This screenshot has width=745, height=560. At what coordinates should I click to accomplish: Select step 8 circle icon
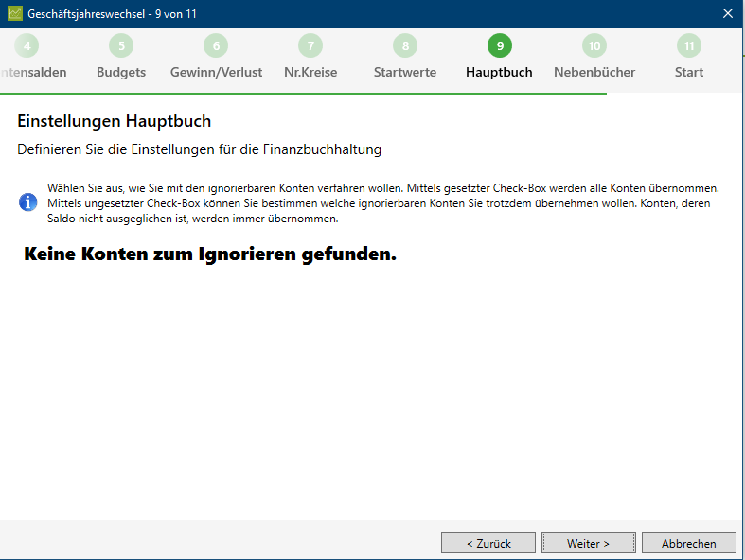tap(405, 45)
